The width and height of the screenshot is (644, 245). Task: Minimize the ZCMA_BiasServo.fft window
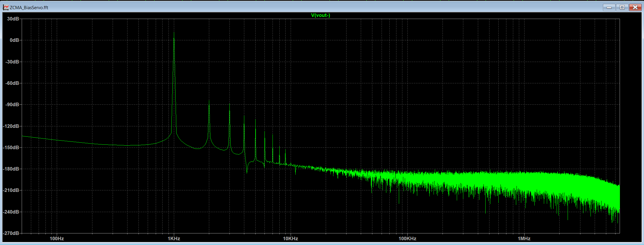(x=609, y=7)
